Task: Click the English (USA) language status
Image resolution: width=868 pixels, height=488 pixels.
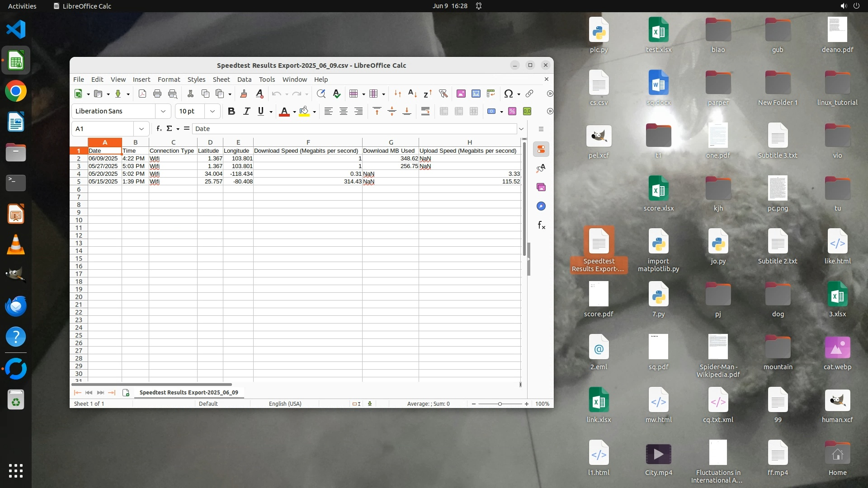Action: click(285, 404)
